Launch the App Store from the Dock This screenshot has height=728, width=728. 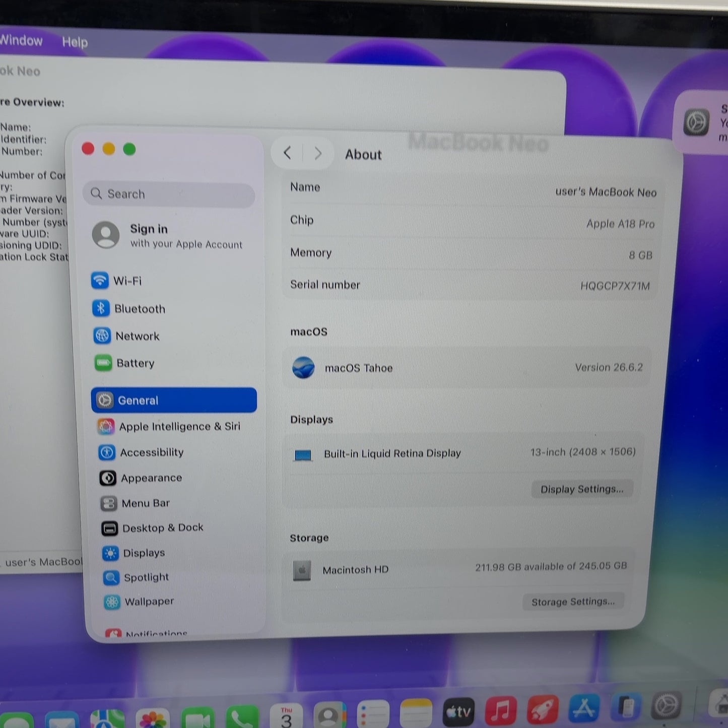pyautogui.click(x=584, y=707)
